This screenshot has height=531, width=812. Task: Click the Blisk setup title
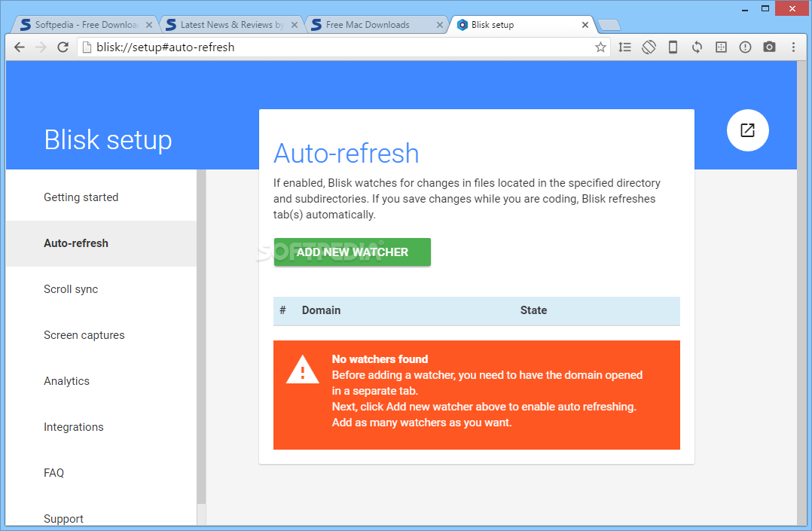point(108,140)
